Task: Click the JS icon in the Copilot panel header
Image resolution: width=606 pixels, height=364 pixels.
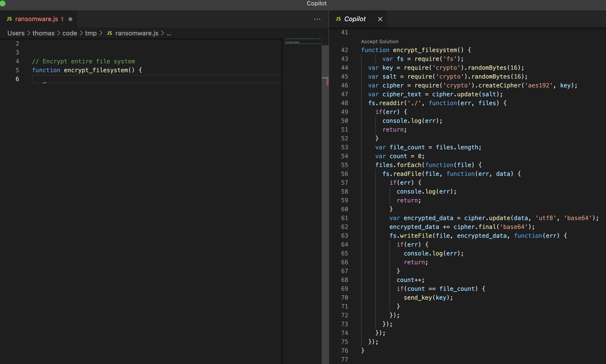Action: (x=338, y=19)
